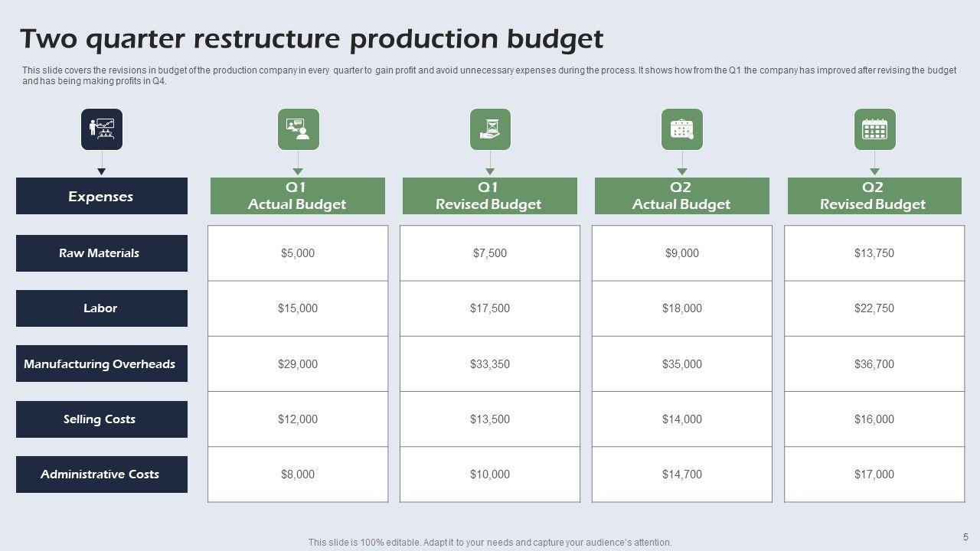Select the slide title 'Two quarter restructure production budget'
Screen dimensions: 980x551
point(312,38)
